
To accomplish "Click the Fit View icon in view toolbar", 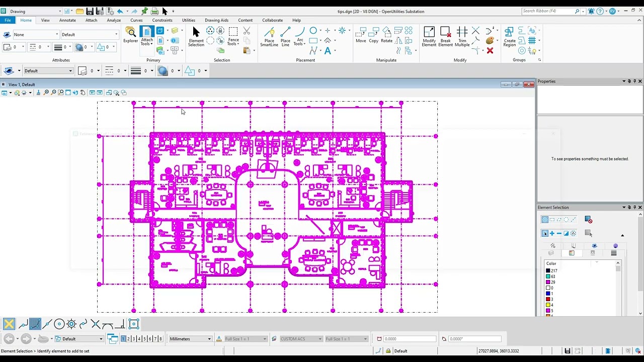I will click(x=68, y=93).
